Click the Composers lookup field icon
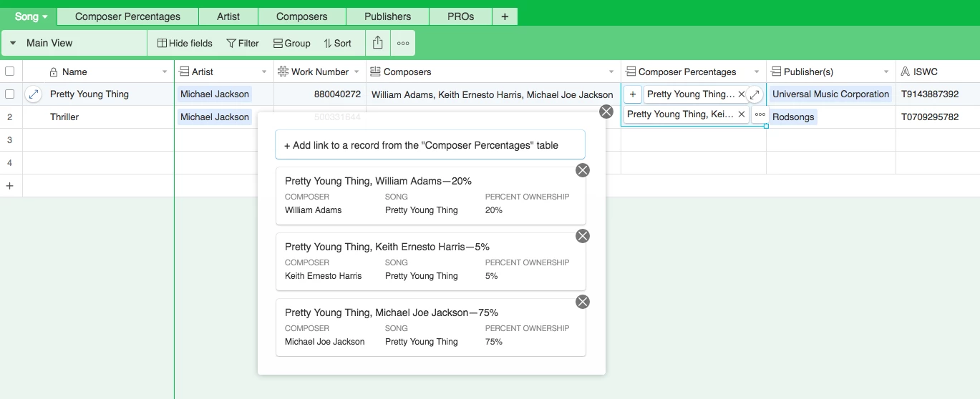The height and width of the screenshot is (399, 980). [375, 72]
